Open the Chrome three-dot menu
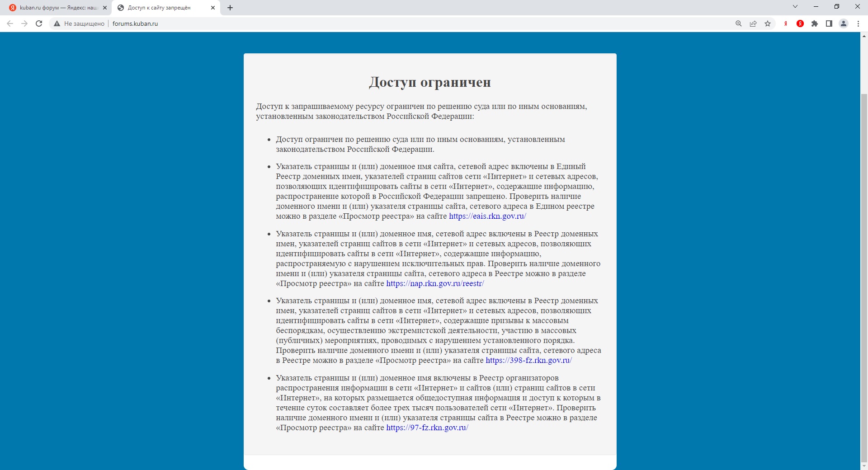Image resolution: width=868 pixels, height=470 pixels. (x=858, y=23)
